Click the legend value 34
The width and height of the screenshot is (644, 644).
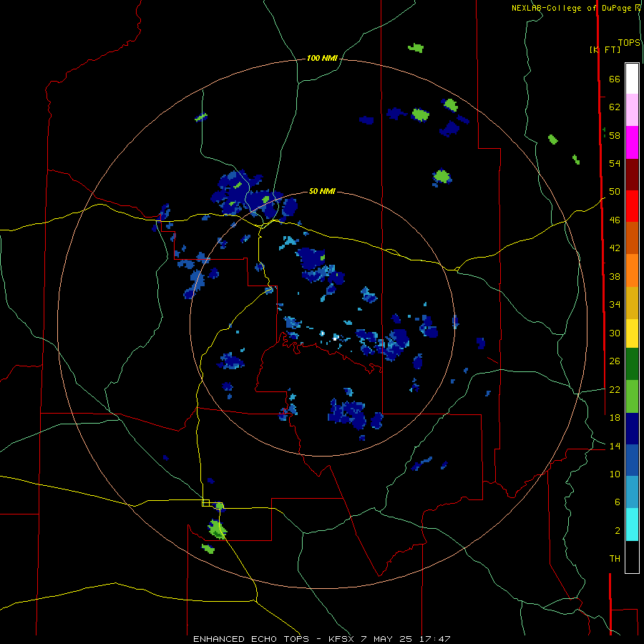(x=615, y=305)
